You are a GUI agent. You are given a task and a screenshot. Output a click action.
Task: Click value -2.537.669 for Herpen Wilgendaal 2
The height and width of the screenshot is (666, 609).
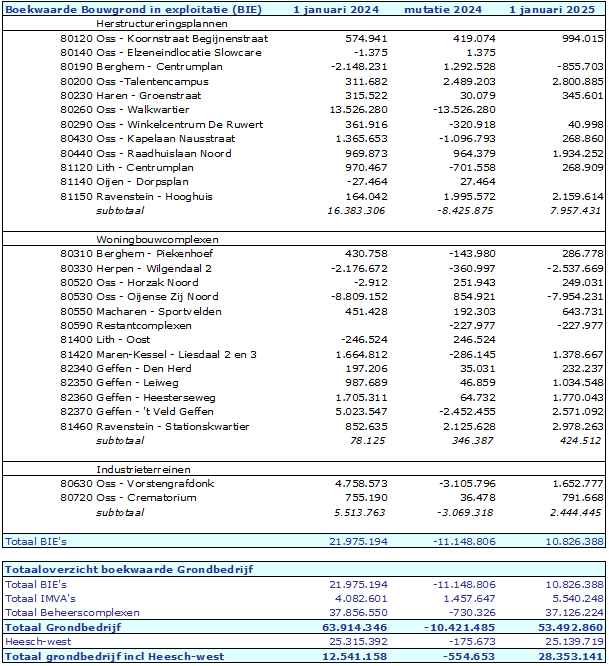[x=575, y=268]
